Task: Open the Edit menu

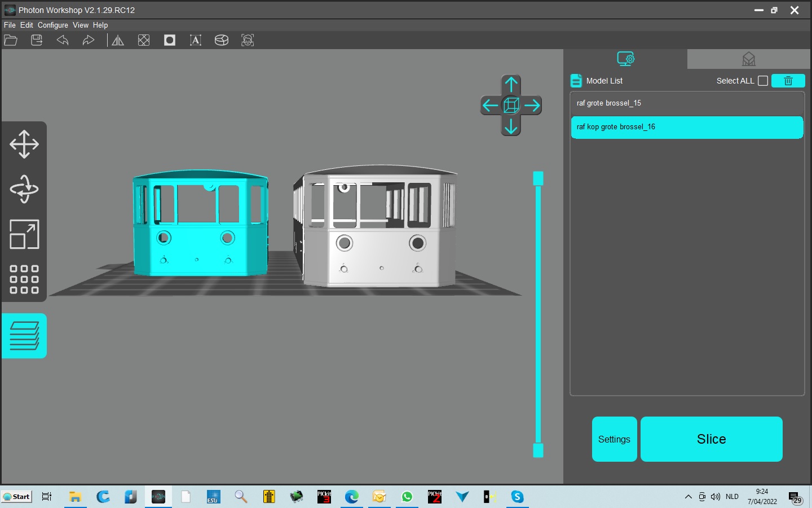Action: pyautogui.click(x=27, y=25)
